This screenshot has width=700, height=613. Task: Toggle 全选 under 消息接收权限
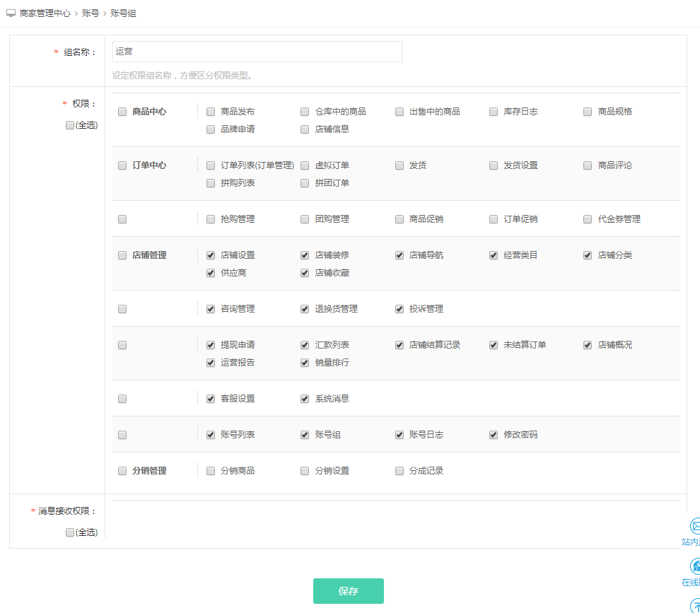point(70,532)
